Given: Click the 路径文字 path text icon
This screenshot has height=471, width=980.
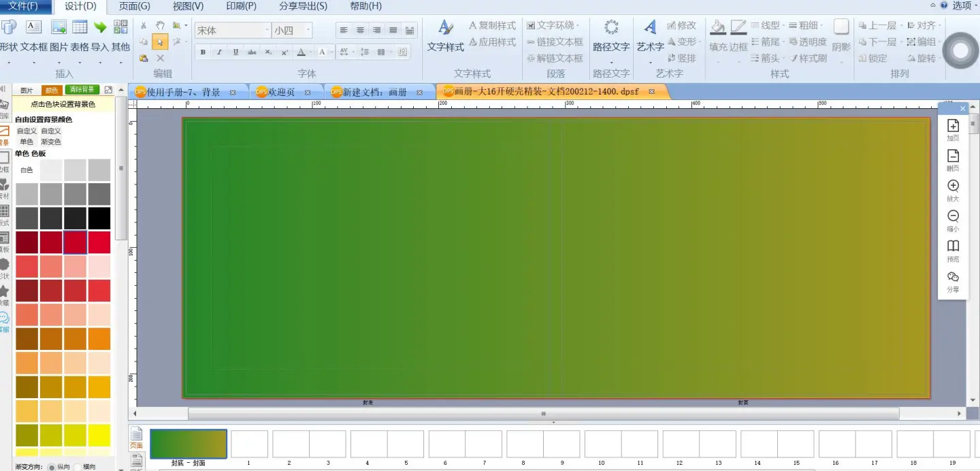Looking at the screenshot, I should click(611, 28).
